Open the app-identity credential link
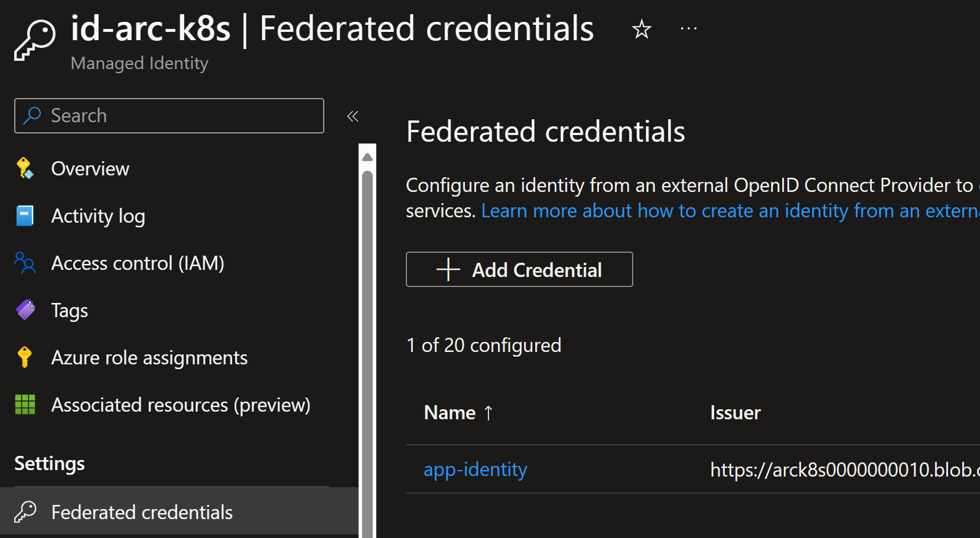This screenshot has height=538, width=980. 476,469
